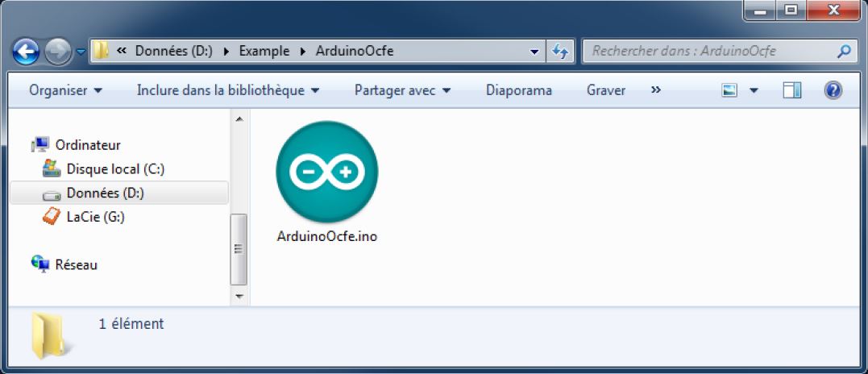The image size is (868, 374).
Task: Click Graver in the toolbar
Action: [605, 90]
